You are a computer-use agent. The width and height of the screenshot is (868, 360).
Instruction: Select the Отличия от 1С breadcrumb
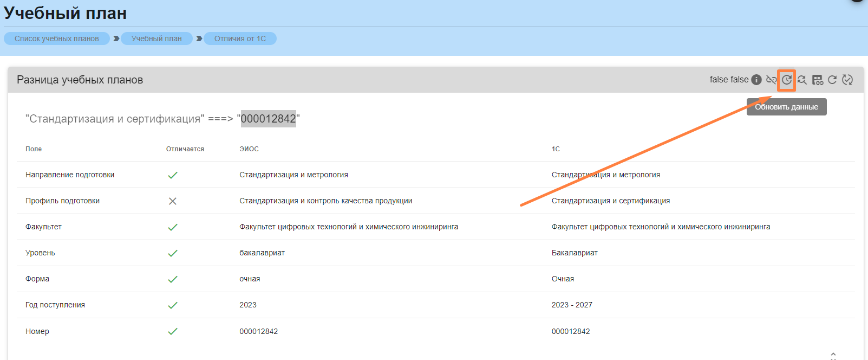coord(240,38)
